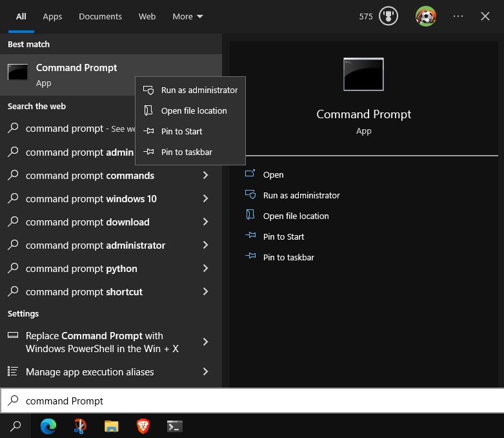Expand arrow for 'command prompt windows 10'
504x438 pixels.
(205, 198)
